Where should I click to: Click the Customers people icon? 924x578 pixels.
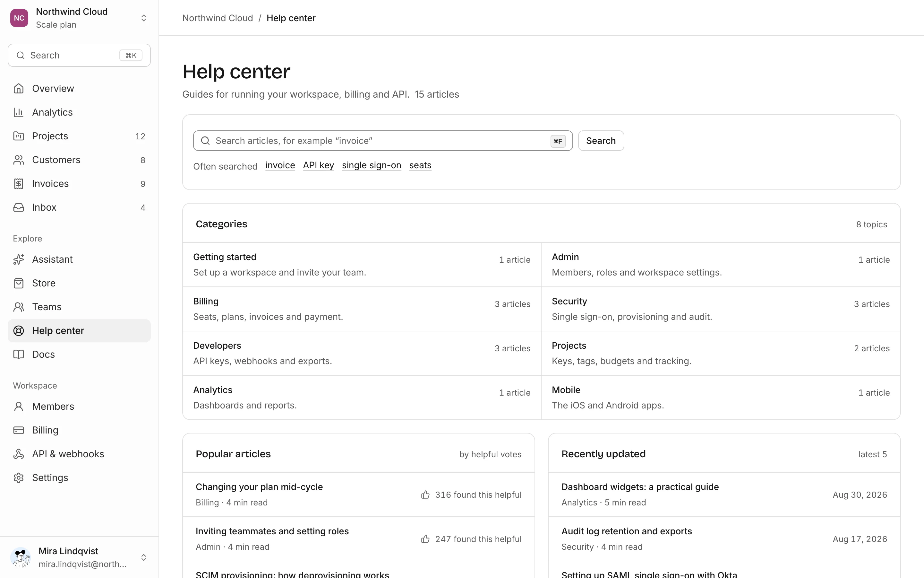18,160
